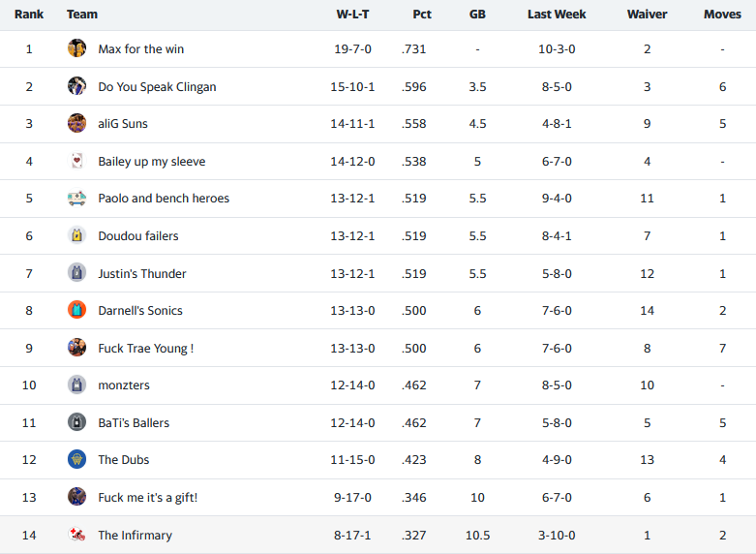The height and width of the screenshot is (554, 756).
Task: Open Fuck Trae Young ! team link
Action: point(145,348)
